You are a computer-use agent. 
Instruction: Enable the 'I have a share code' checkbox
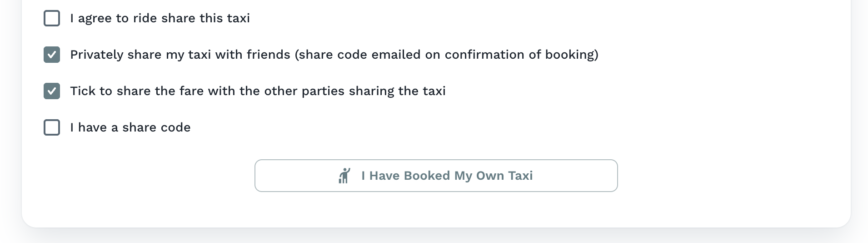point(52,127)
